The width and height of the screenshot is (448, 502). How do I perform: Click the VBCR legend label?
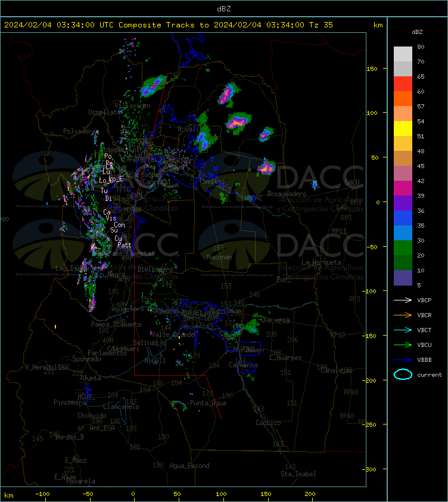424,315
